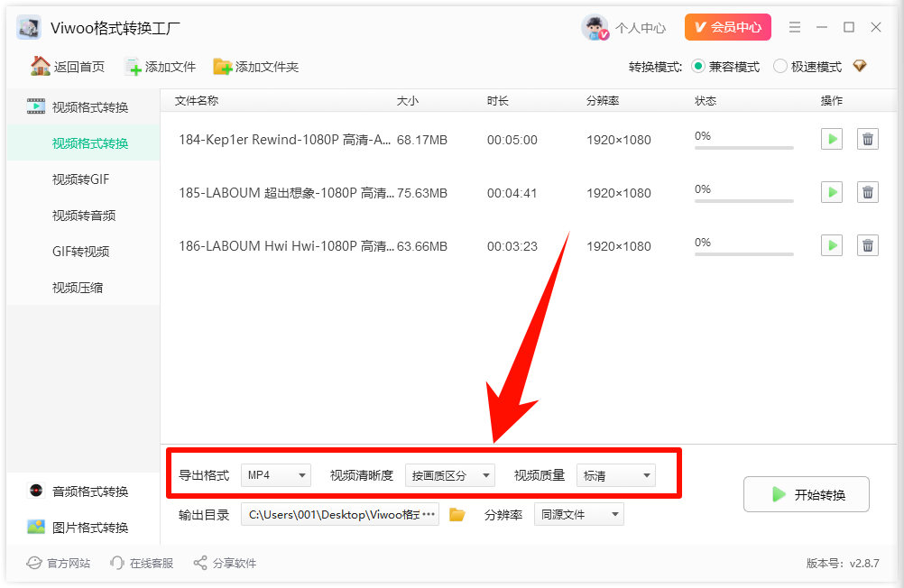The width and height of the screenshot is (904, 588).
Task: Click the VIP diamond icon next to 极速模式
Action: (860, 66)
